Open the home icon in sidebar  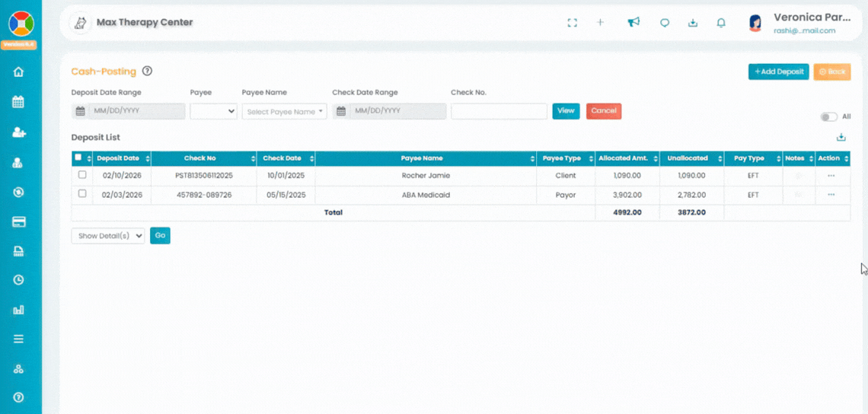pos(19,72)
